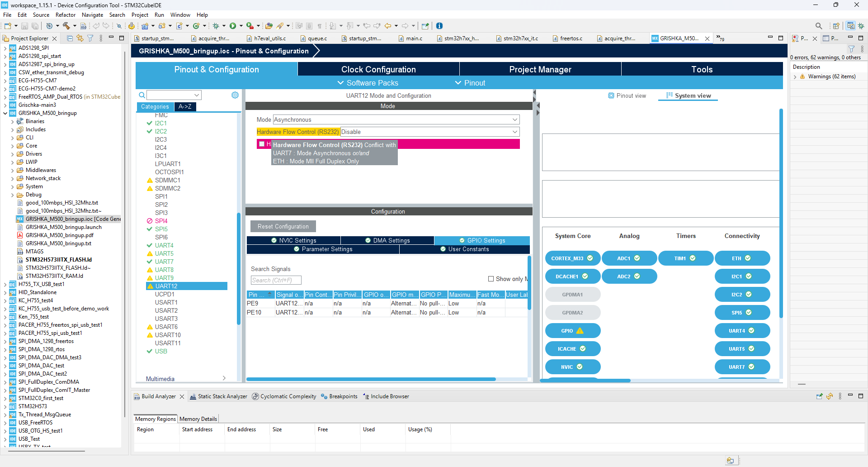Open the UART12 Mode dropdown
The height and width of the screenshot is (467, 868).
[x=396, y=119]
